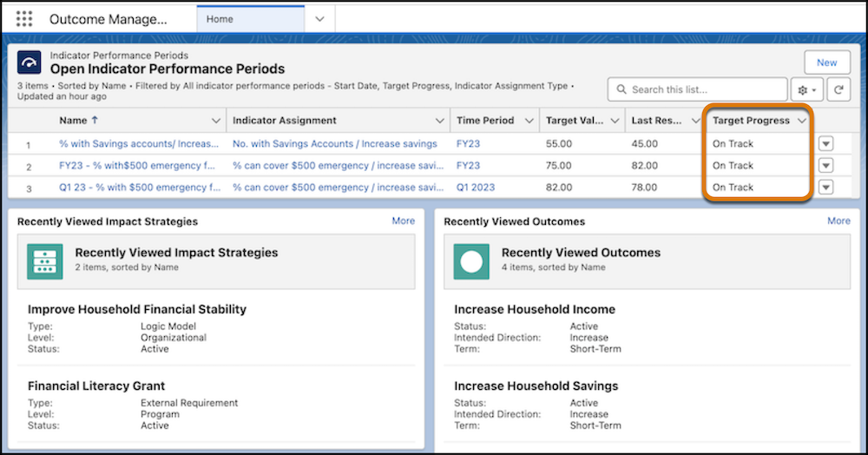
Task: Open the navigation tab dropdown chevron
Action: (x=319, y=19)
